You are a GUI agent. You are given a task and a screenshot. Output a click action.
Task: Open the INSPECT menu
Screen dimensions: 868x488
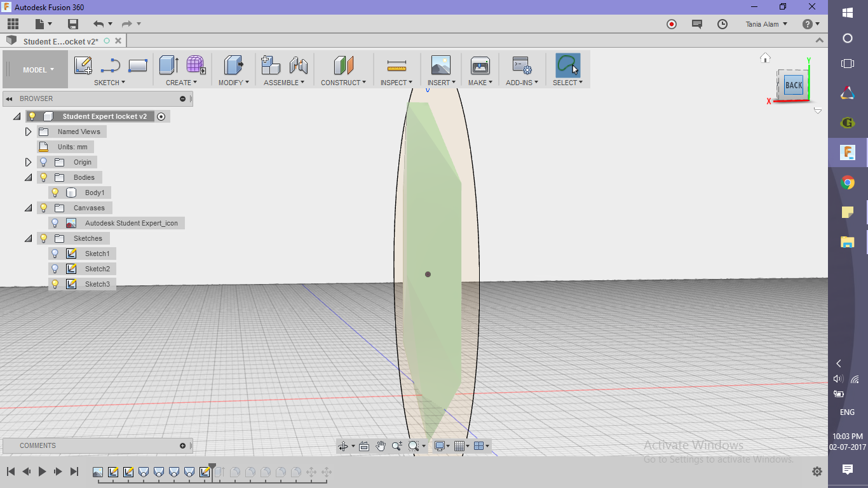point(397,83)
